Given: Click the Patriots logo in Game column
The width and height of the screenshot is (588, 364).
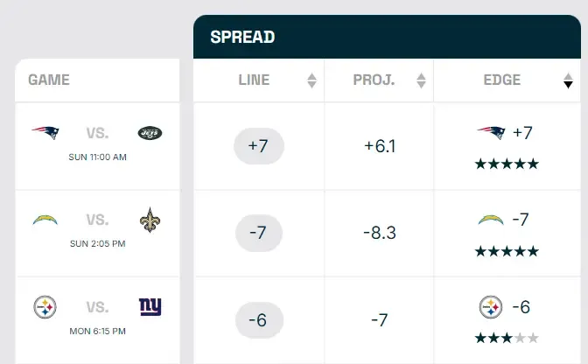Looking at the screenshot, I should coord(45,133).
